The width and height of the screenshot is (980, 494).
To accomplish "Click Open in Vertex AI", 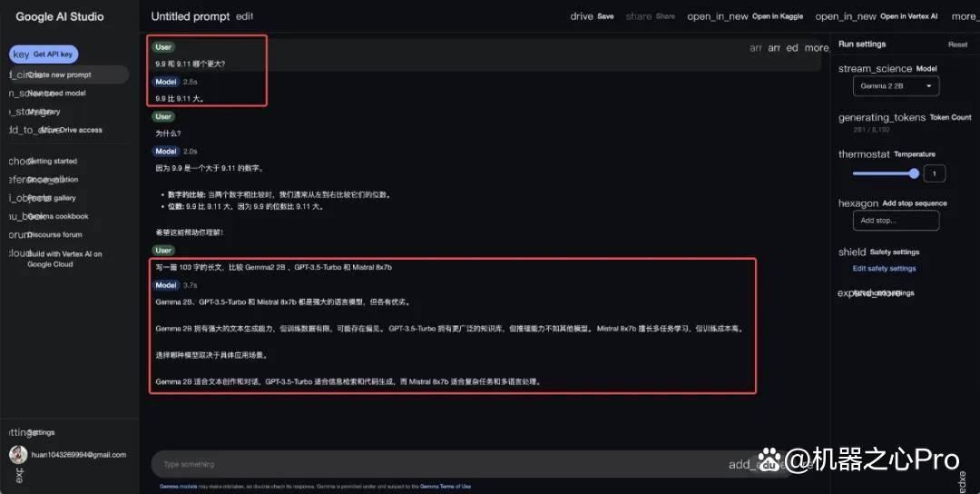I will click(877, 16).
